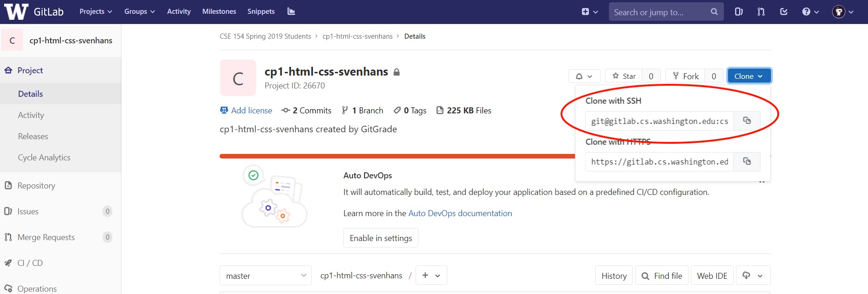The image size is (868, 294).
Task: Open the Projects dropdown menu
Action: pos(96,12)
